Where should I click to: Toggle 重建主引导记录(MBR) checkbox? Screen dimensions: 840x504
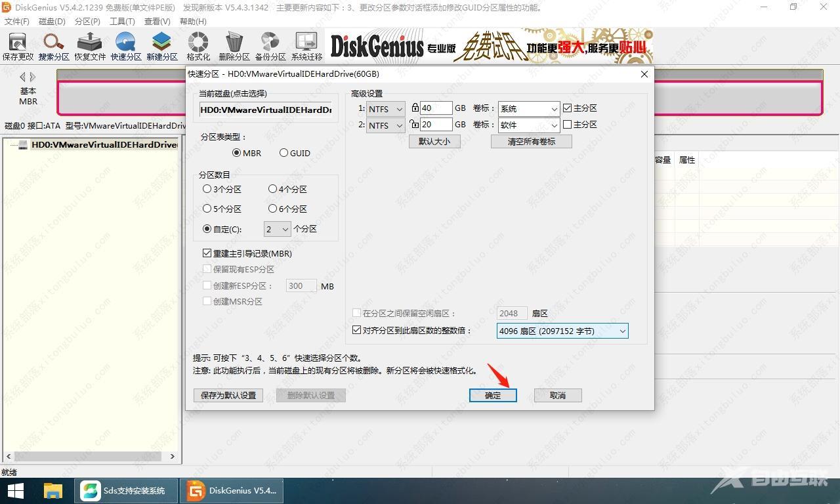[247, 253]
